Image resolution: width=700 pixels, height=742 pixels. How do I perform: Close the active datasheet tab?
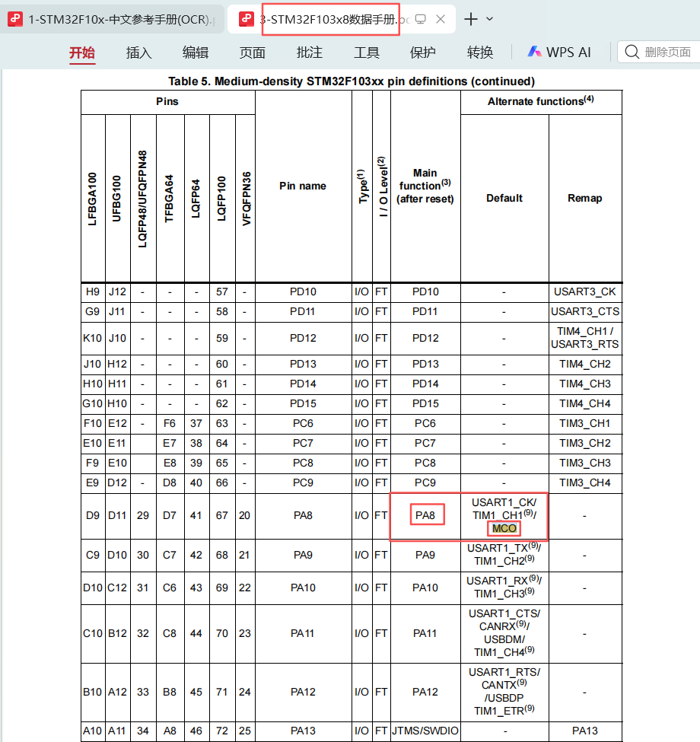[441, 19]
